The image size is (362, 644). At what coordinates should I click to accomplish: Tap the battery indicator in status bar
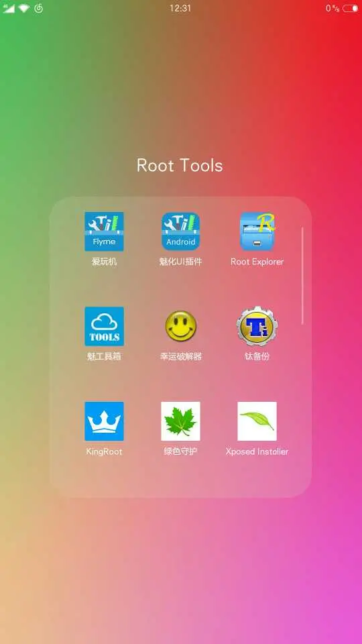coord(350,8)
